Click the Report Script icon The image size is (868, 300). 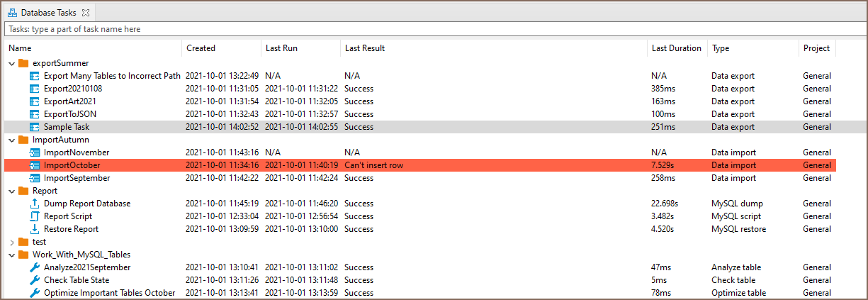[x=35, y=216]
